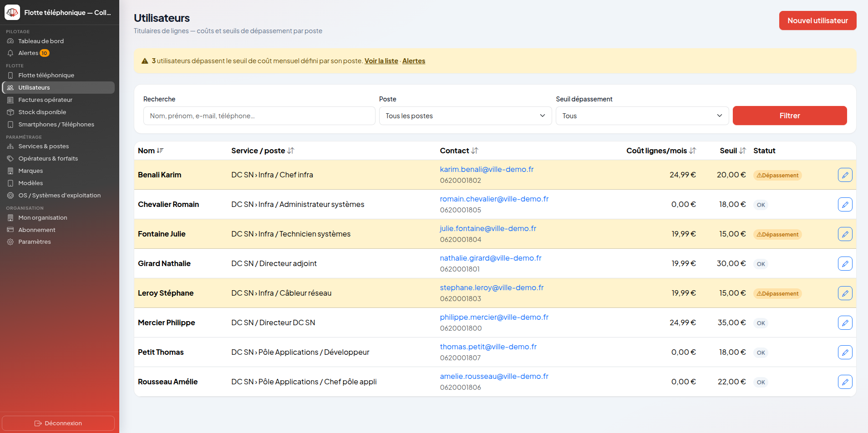Open Services & postes in the sidebar
The image size is (868, 433).
58,146
